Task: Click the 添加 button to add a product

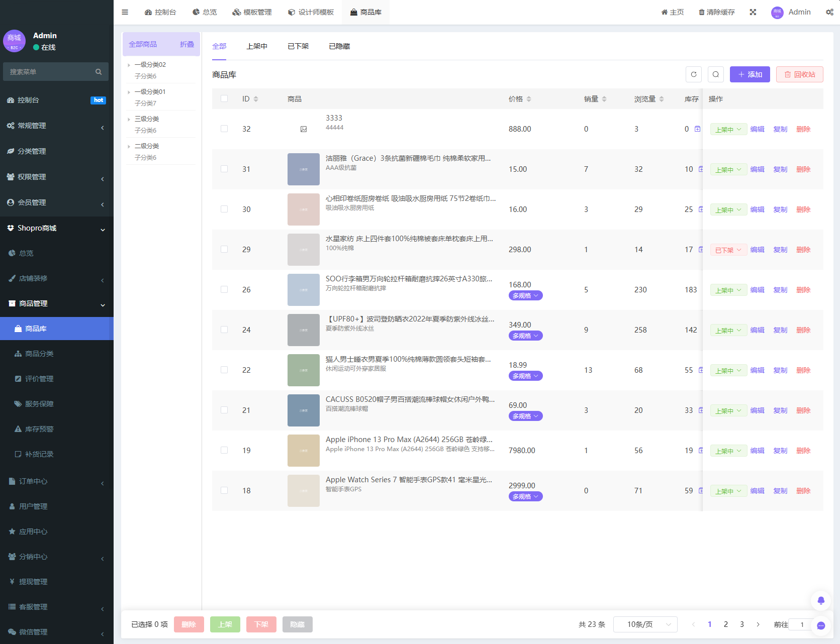Action: pos(750,74)
